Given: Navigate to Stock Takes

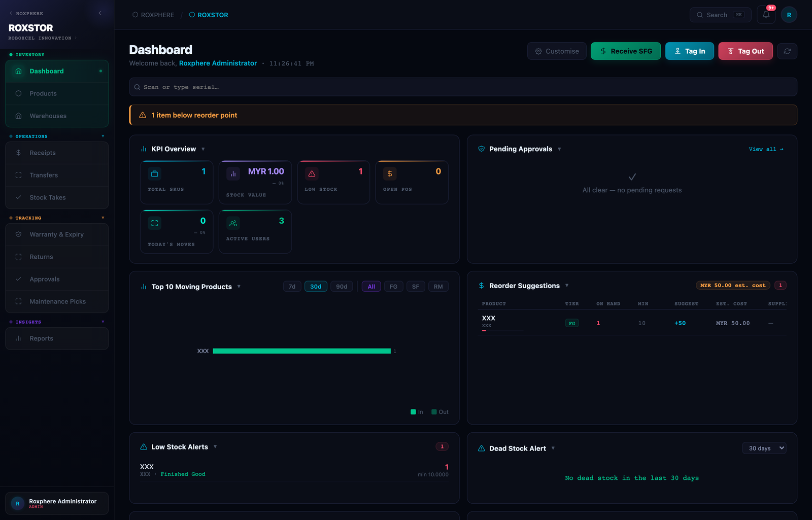Looking at the screenshot, I should click(x=57, y=197).
